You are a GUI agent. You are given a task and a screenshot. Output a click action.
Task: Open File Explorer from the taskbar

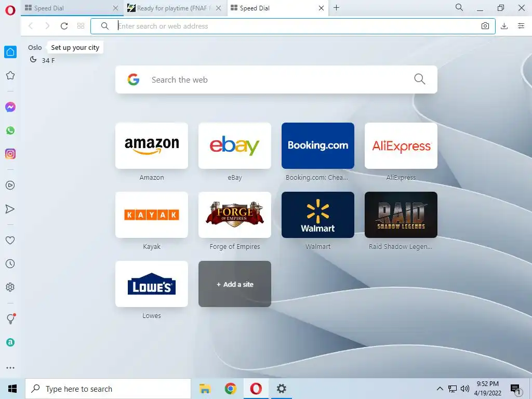205,389
